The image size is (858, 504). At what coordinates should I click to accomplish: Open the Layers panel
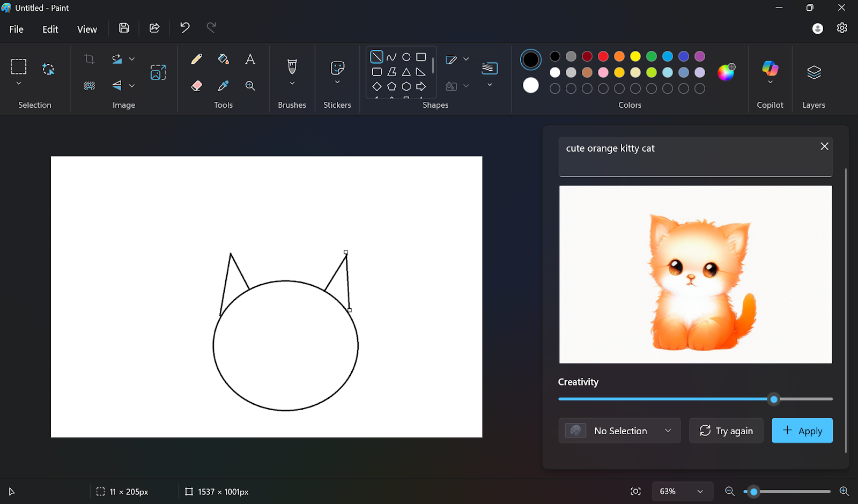pos(813,72)
